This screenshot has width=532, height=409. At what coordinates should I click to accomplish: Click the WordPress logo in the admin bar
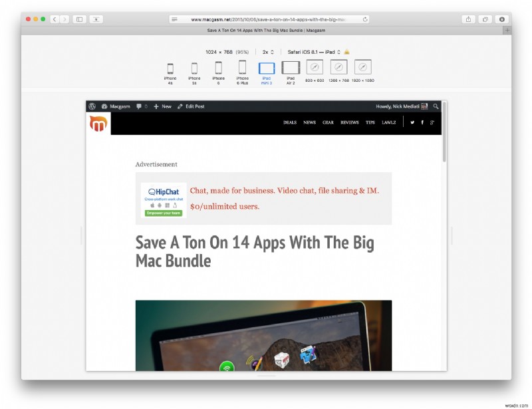pyautogui.click(x=91, y=106)
